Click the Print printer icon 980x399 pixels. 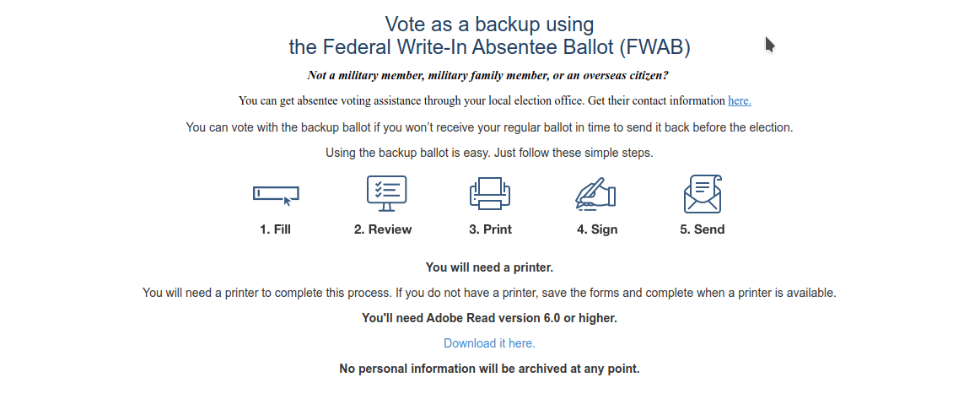coord(490,194)
